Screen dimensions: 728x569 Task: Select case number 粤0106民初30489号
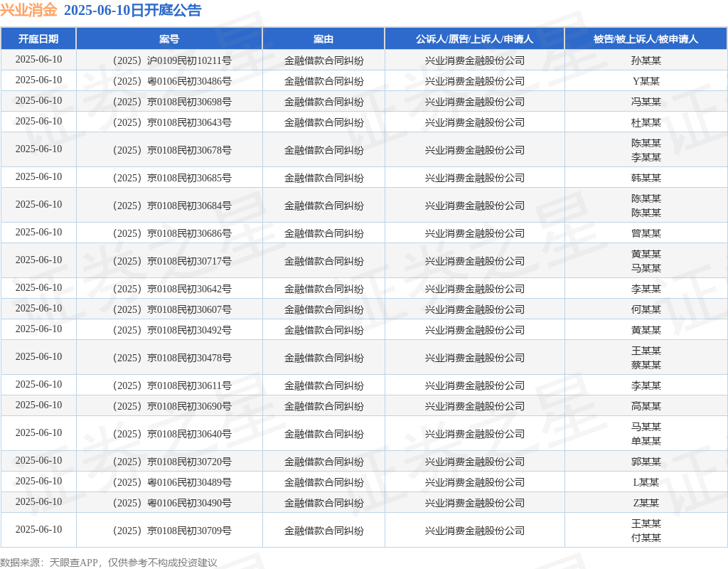pyautogui.click(x=172, y=482)
